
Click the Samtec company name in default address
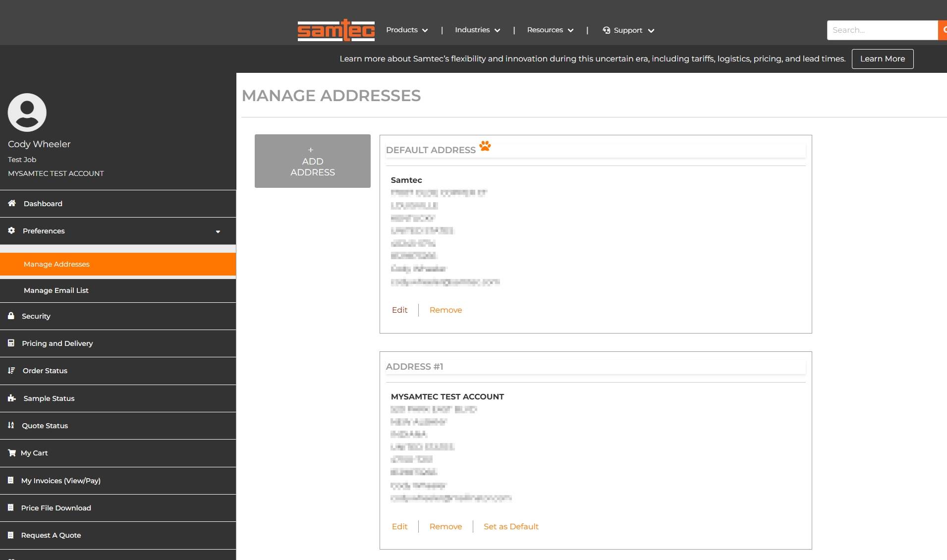point(406,180)
